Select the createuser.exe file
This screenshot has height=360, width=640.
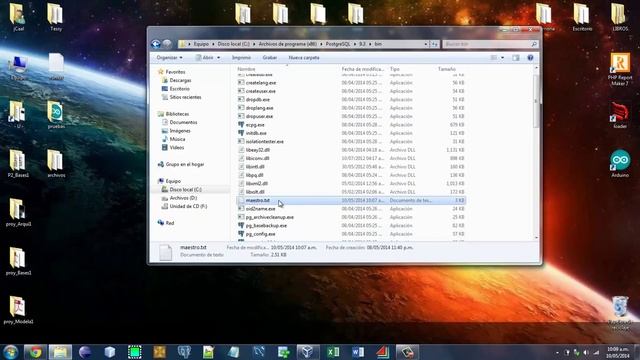click(x=261, y=91)
